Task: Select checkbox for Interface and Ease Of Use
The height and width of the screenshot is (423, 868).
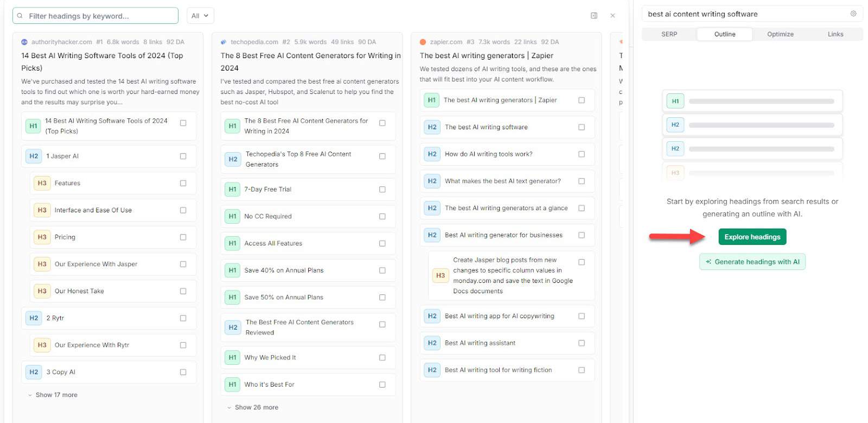Action: (183, 210)
